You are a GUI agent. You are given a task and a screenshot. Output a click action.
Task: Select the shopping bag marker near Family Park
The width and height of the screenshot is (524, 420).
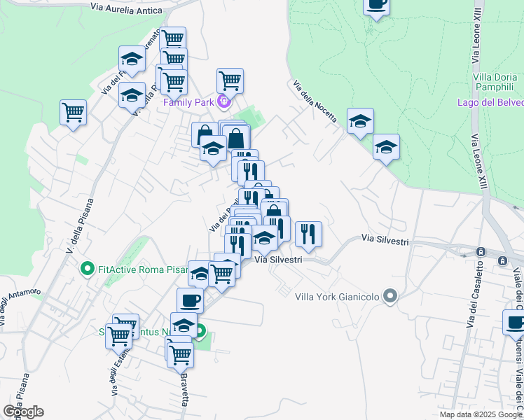(205, 134)
